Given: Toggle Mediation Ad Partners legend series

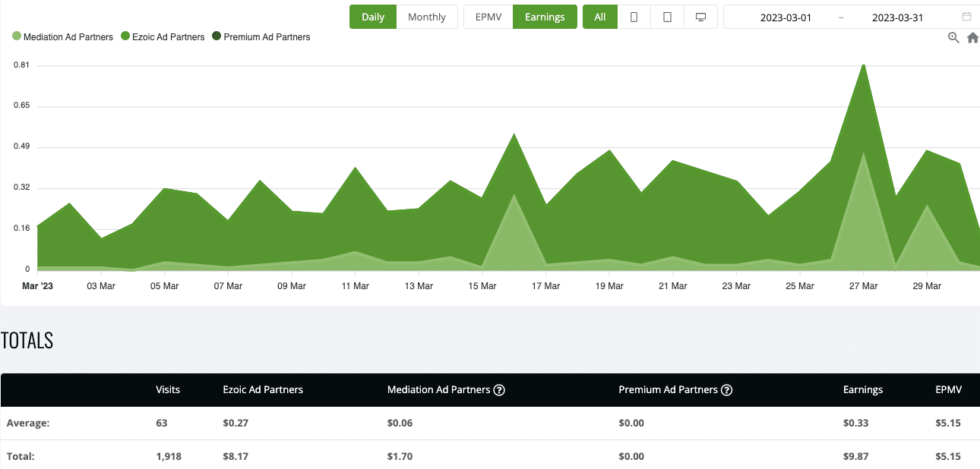Looking at the screenshot, I should pos(63,36).
